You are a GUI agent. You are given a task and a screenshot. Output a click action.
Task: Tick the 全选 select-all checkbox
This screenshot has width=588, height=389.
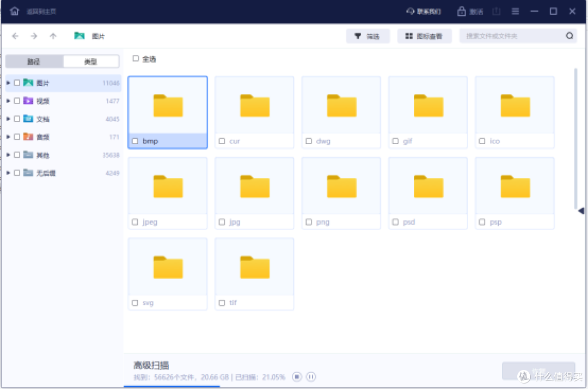click(x=136, y=58)
